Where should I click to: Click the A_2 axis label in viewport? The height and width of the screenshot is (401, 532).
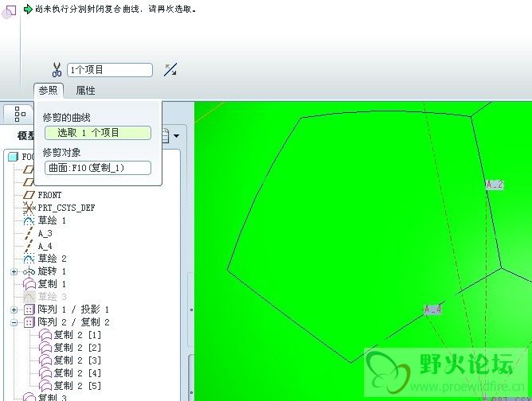pos(495,185)
